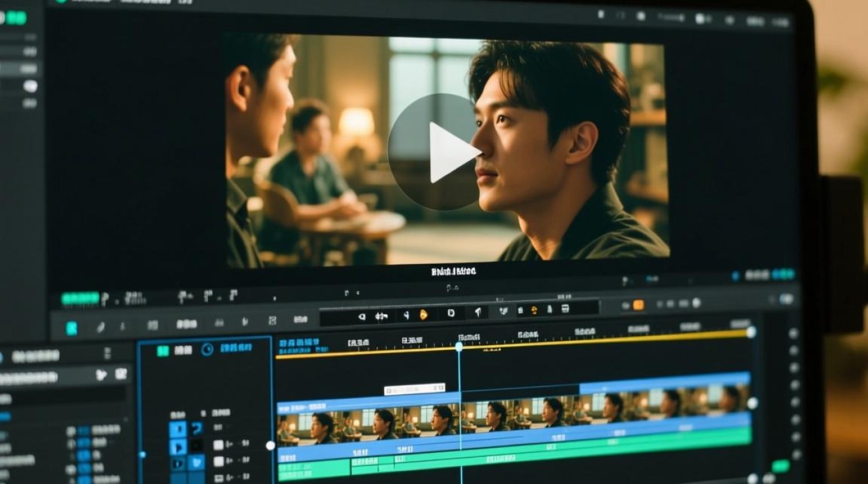Select the pencil tool in the edit toolbar
The height and width of the screenshot is (484, 868).
click(x=101, y=327)
